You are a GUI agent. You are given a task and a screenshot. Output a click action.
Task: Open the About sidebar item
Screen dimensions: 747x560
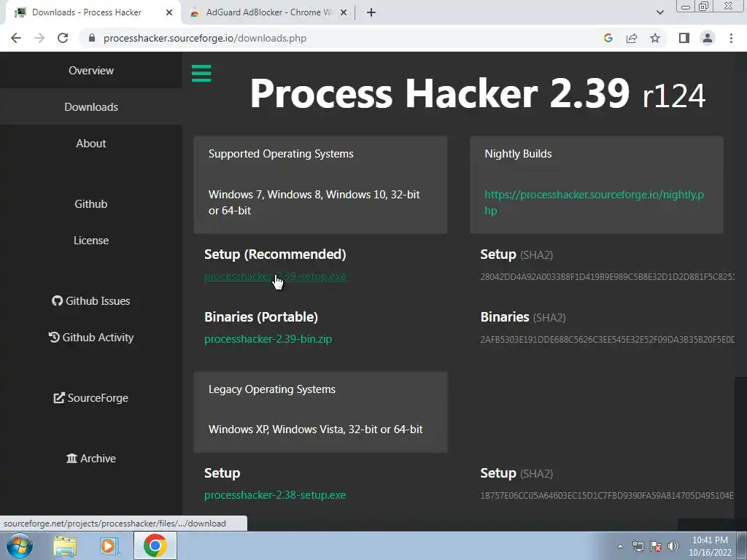(x=91, y=144)
